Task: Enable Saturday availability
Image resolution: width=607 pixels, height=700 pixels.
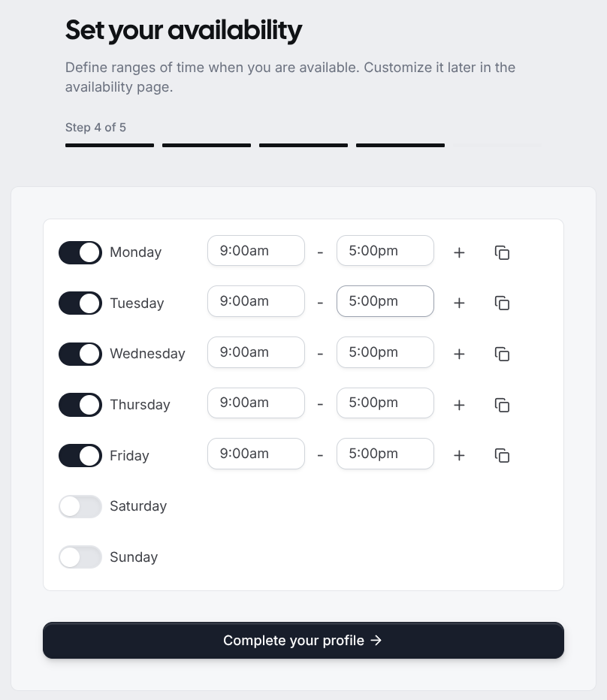Action: tap(80, 507)
